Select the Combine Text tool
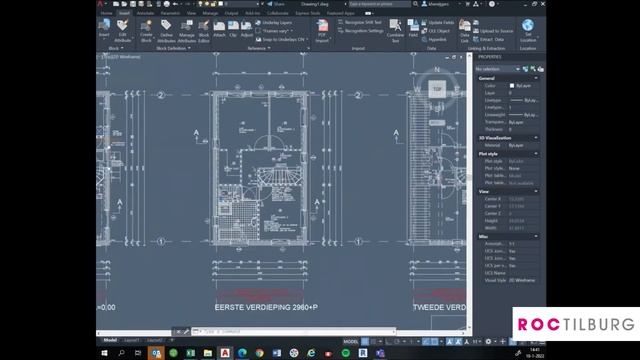Screen dimensions: 640x360 click(x=395, y=31)
